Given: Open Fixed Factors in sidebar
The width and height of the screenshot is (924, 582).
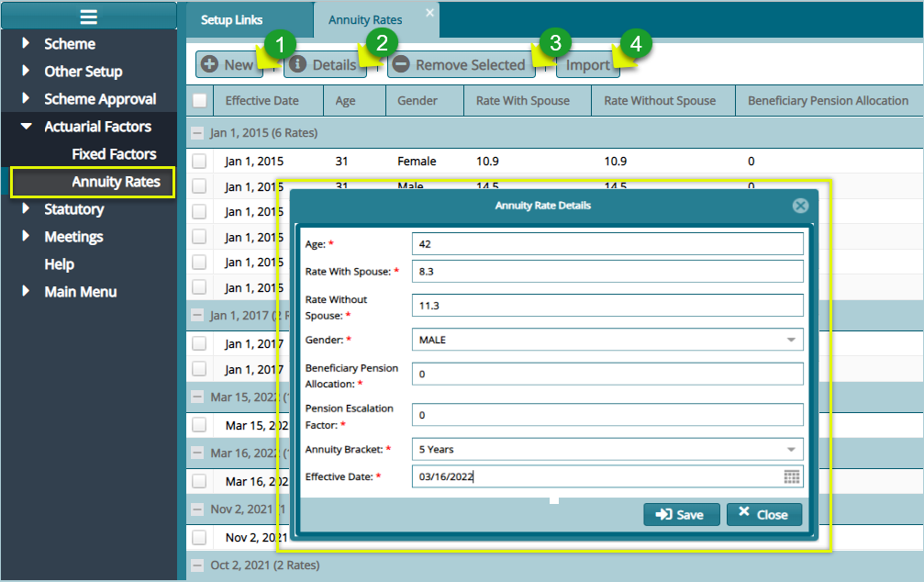Looking at the screenshot, I should coord(114,154).
